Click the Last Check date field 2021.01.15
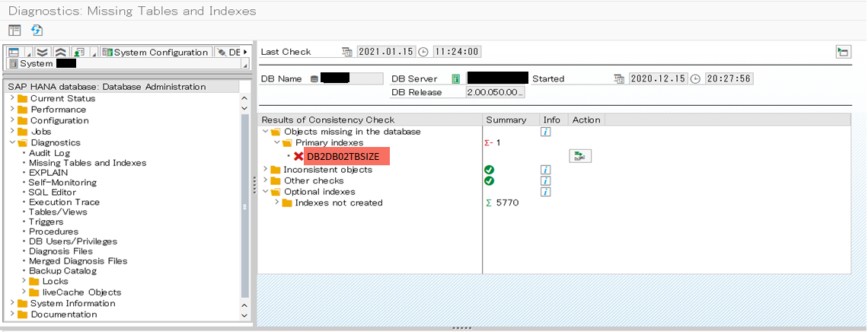 click(x=386, y=52)
